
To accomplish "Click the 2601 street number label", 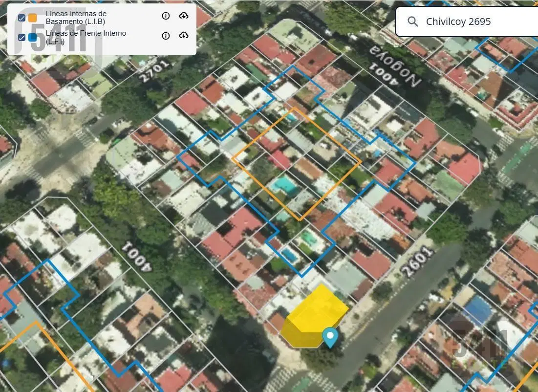I will click(x=418, y=261).
